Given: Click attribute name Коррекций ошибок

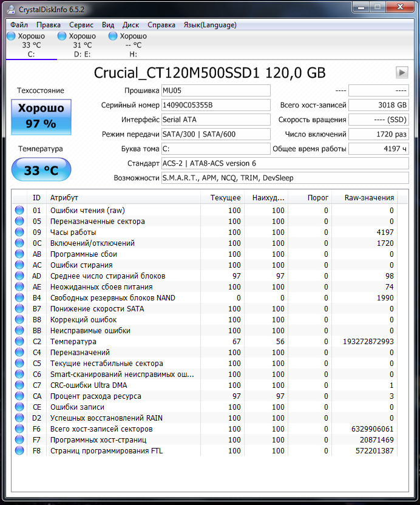Looking at the screenshot, I should pyautogui.click(x=83, y=320).
